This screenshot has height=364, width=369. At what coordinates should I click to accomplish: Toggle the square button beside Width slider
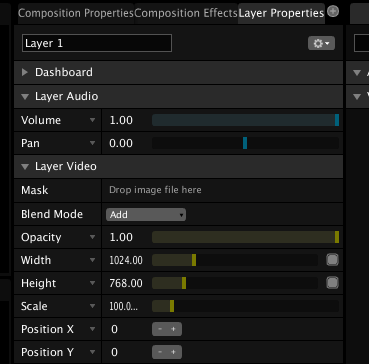pos(332,260)
